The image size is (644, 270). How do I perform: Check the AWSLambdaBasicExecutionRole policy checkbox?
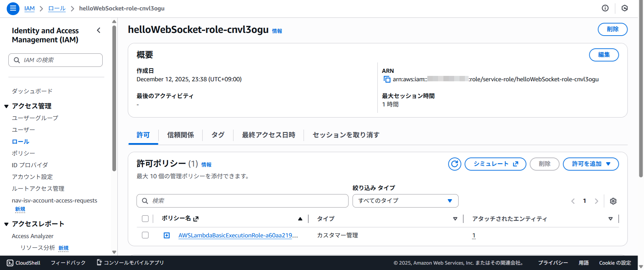(x=145, y=235)
